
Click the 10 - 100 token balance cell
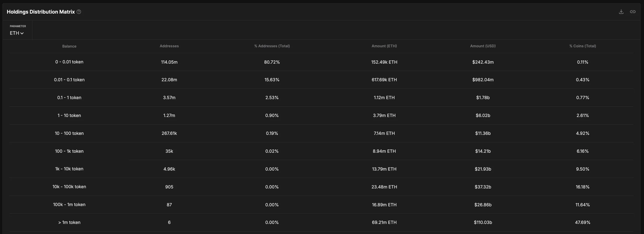click(x=69, y=133)
